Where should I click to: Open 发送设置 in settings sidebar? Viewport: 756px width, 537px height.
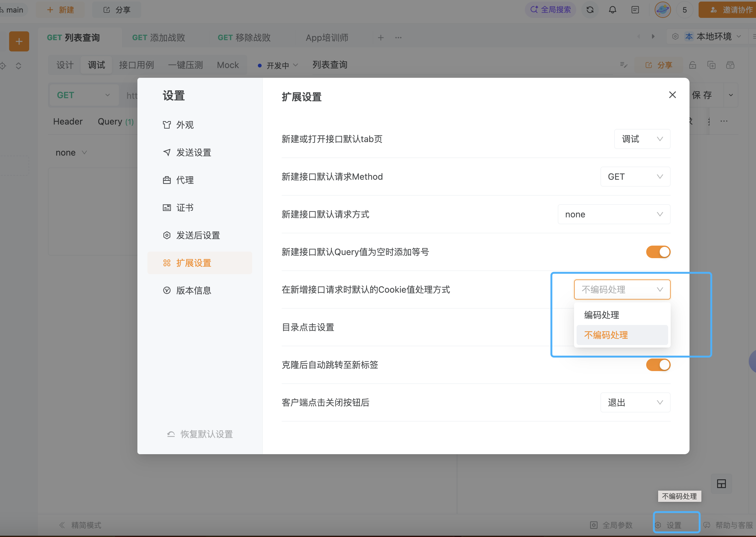tap(194, 152)
